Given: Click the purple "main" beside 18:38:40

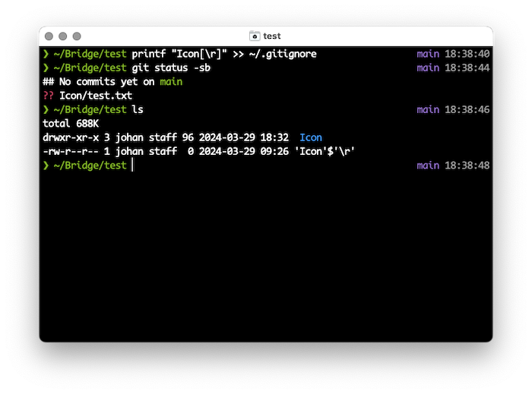Looking at the screenshot, I should click(428, 54).
